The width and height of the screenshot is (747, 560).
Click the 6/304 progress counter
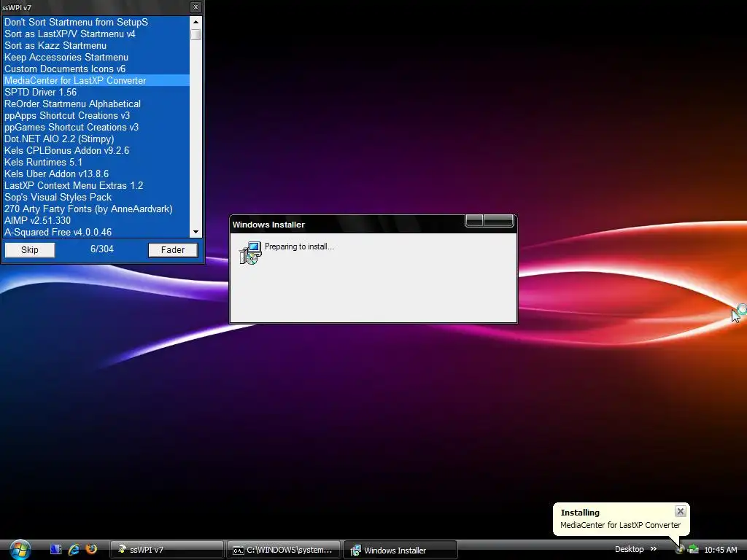(x=102, y=249)
